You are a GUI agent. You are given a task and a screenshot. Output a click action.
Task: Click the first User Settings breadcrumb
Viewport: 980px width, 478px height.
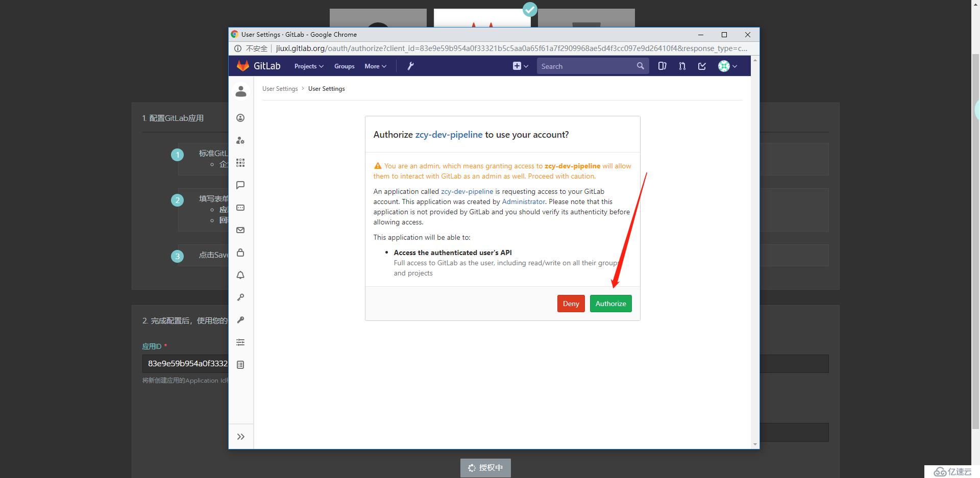coord(280,89)
